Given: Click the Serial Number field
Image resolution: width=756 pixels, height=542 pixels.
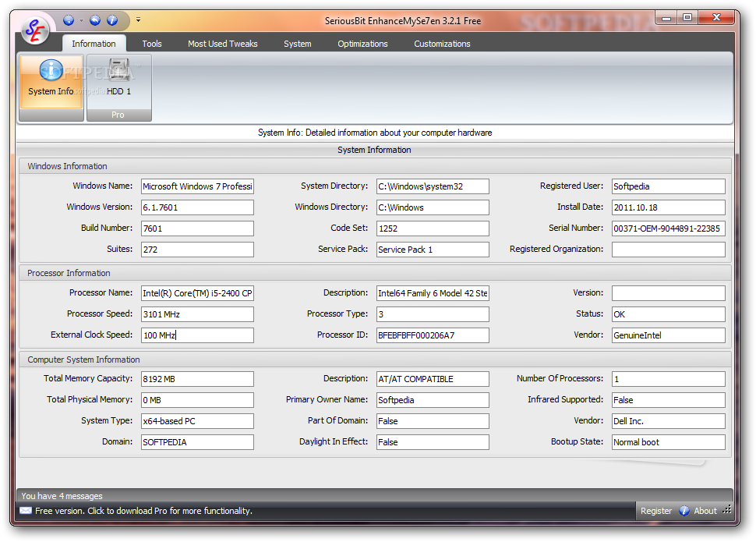Looking at the screenshot, I should 668,228.
